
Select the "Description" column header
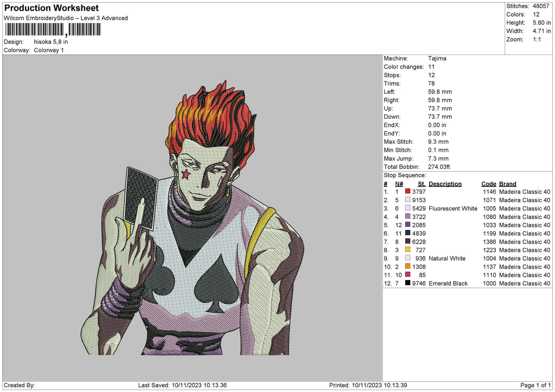pyautogui.click(x=445, y=184)
